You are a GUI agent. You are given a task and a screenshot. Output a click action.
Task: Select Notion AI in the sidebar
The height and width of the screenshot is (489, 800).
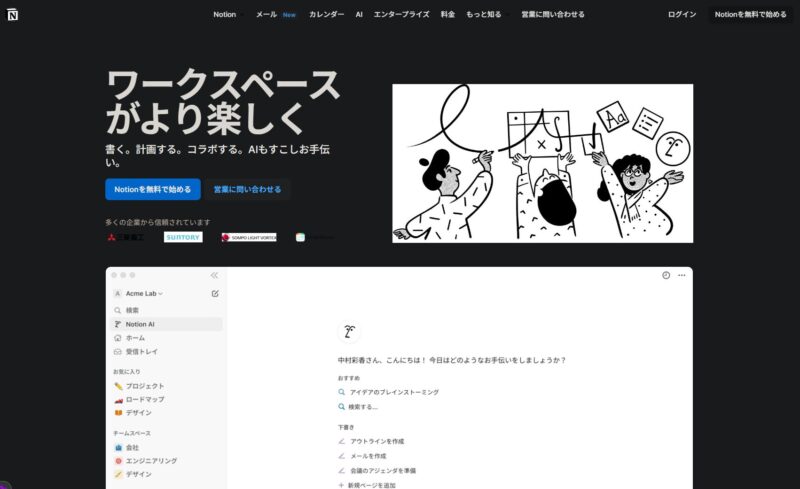(x=166, y=324)
